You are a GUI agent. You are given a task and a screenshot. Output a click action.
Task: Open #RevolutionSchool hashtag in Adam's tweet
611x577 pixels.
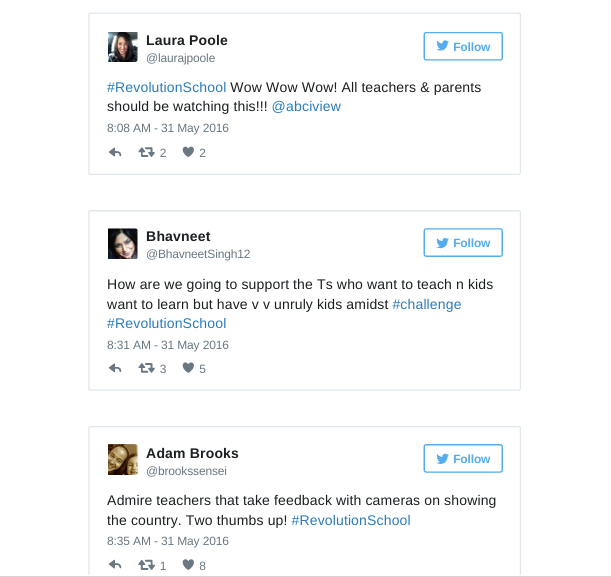[351, 520]
